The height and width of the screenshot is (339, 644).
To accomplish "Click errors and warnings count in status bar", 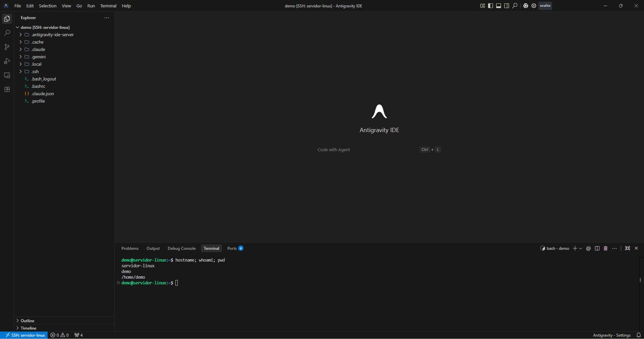I will tap(60, 335).
